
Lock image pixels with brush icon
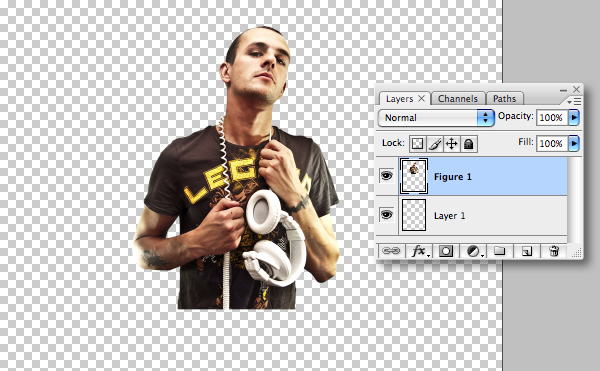coord(434,144)
